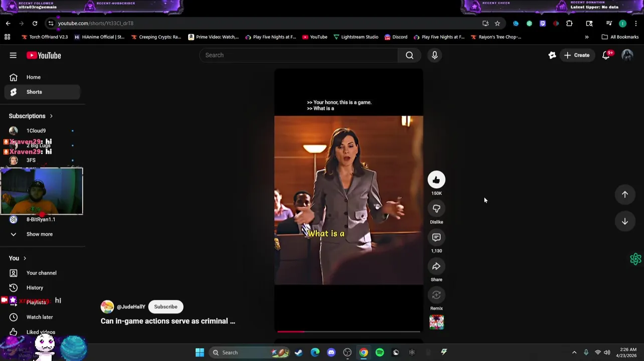This screenshot has width=644, height=361.
Task: Open Watch later
Action: point(43,317)
